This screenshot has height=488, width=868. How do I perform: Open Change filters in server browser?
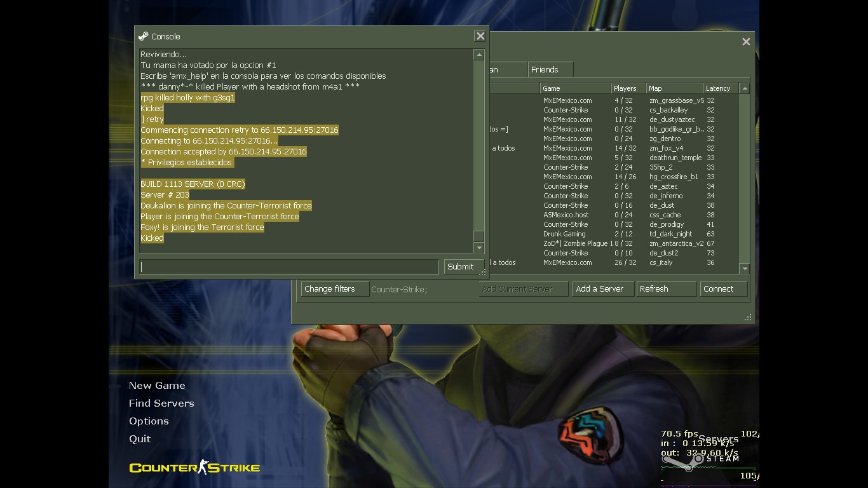[x=335, y=289]
